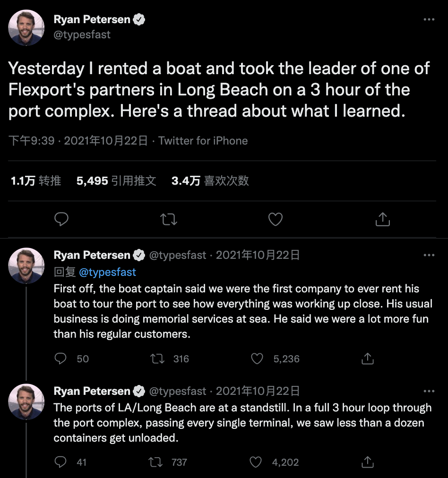
Task: Open Ryan Petersen's top profile picture
Action: click(26, 27)
